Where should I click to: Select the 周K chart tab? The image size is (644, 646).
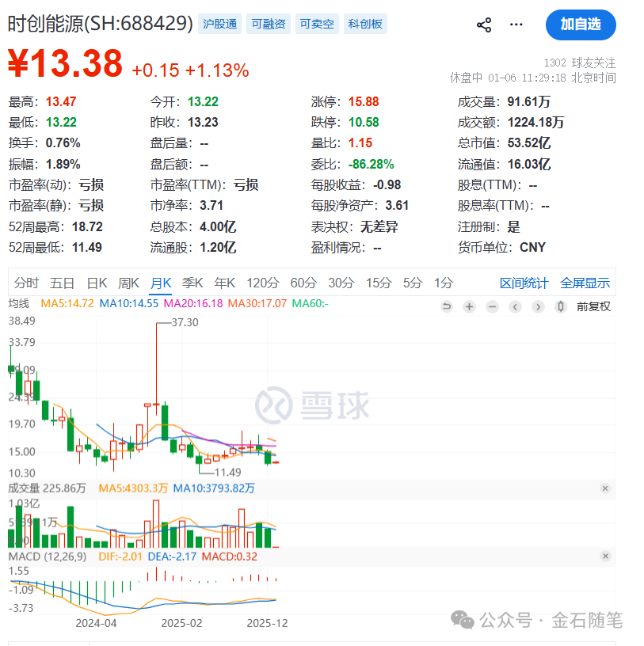click(x=128, y=283)
